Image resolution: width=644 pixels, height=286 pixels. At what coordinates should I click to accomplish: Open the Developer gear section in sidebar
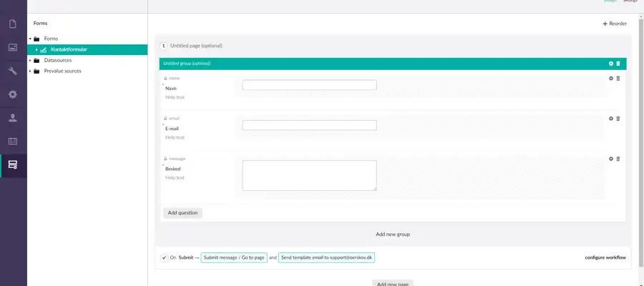pyautogui.click(x=13, y=94)
